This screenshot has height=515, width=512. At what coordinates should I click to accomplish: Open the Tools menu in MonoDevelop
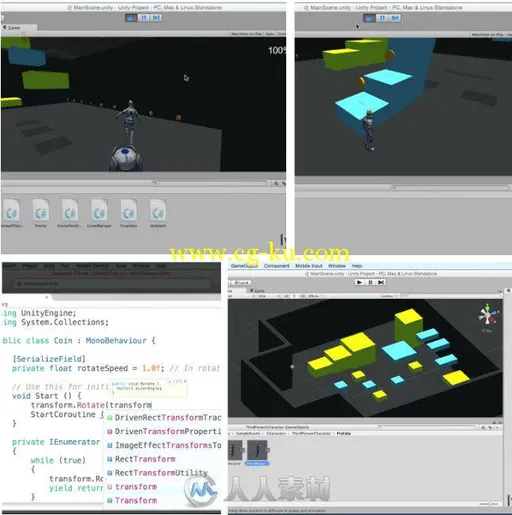pos(121,266)
